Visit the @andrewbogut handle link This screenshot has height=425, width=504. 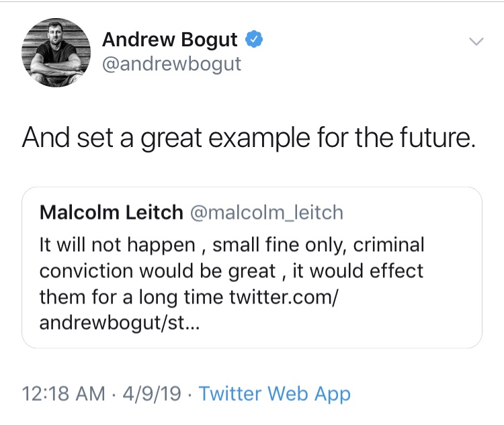[x=171, y=64]
